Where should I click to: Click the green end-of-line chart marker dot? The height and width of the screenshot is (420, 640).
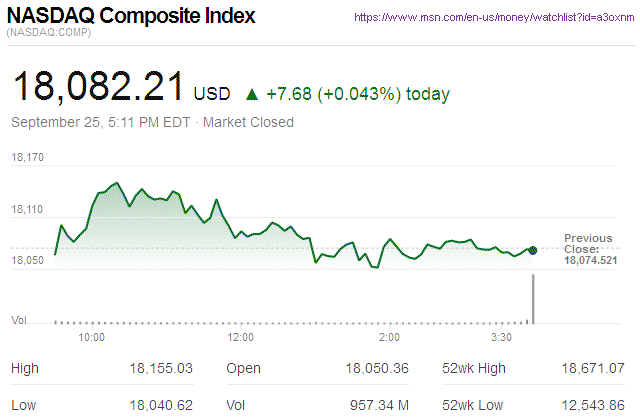point(533,250)
